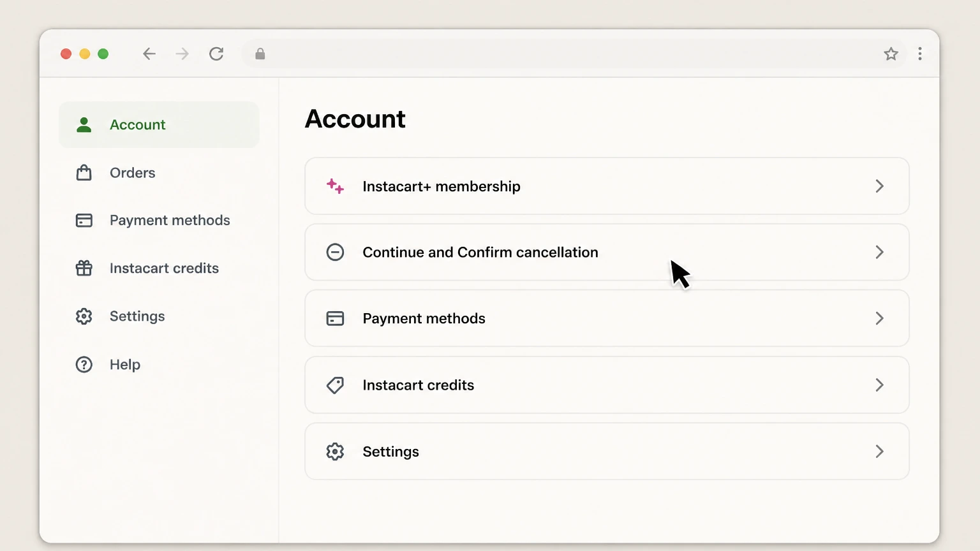
Task: Click the gift icon in sidebar
Action: pos(84,268)
